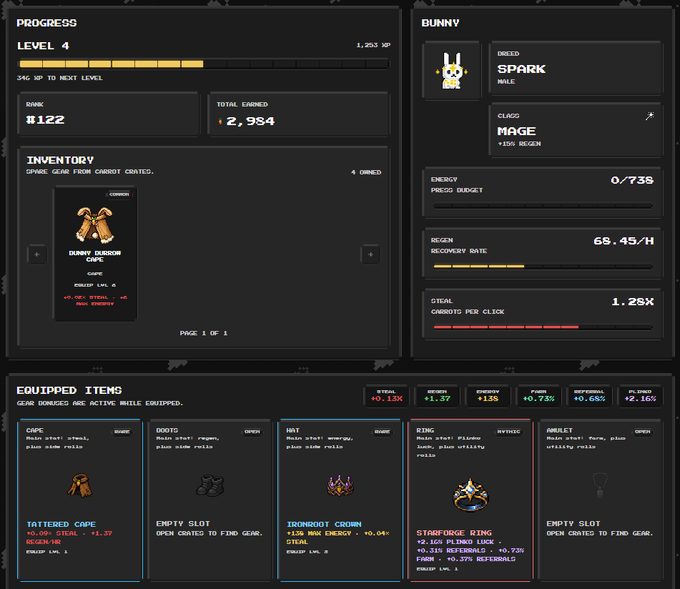Click the '4 owned' inventory count
Viewport: 680px width, 589px height.
tap(366, 172)
